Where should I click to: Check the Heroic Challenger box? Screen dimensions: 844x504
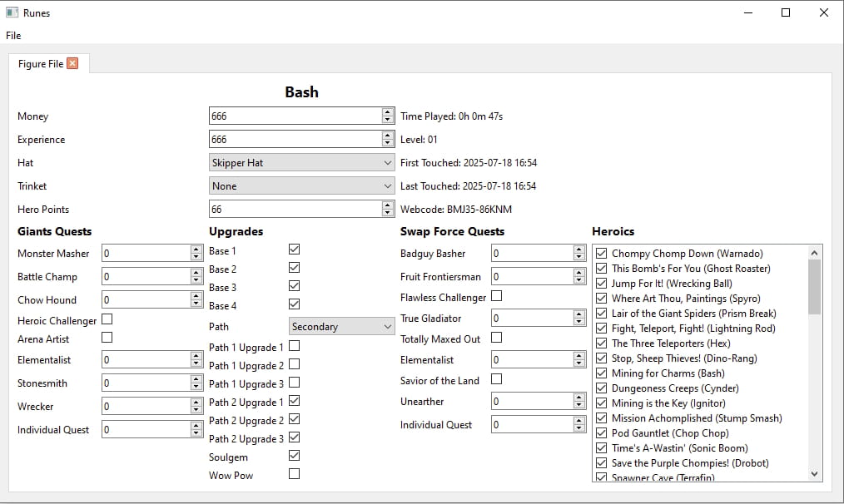(x=107, y=319)
